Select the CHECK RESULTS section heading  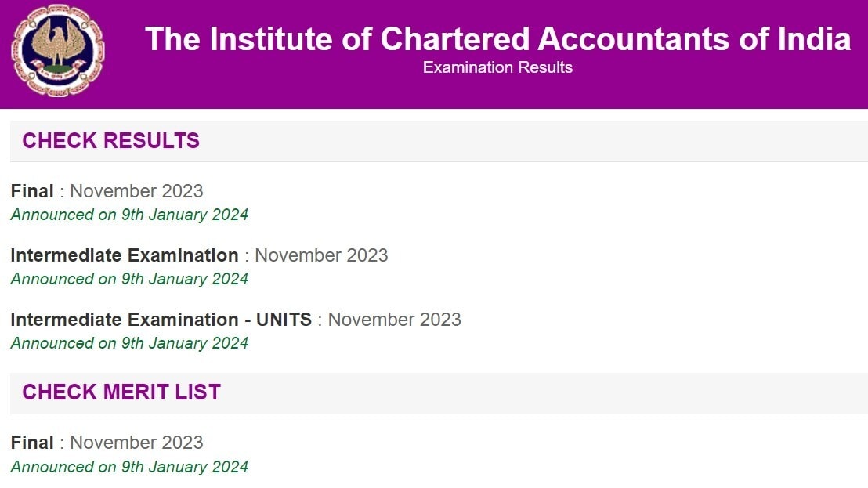tap(110, 141)
